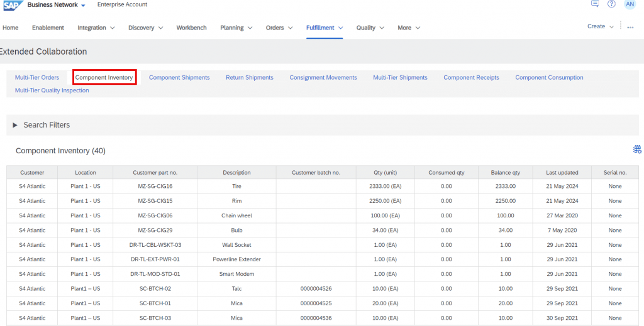
Task: Click the Tire description cell
Action: tap(236, 186)
